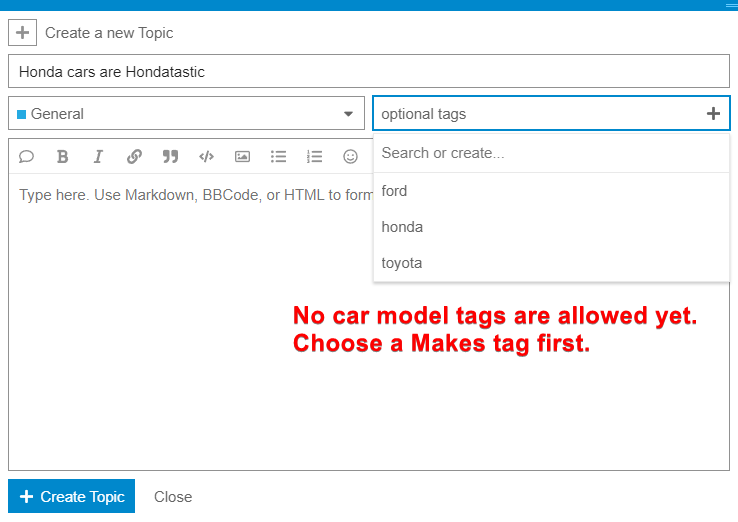Insert a blockquote
The width and height of the screenshot is (738, 522).
coord(170,156)
